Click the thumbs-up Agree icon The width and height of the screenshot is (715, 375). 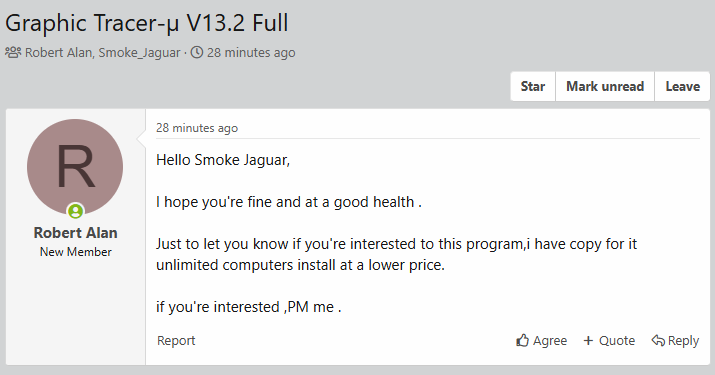(x=523, y=340)
